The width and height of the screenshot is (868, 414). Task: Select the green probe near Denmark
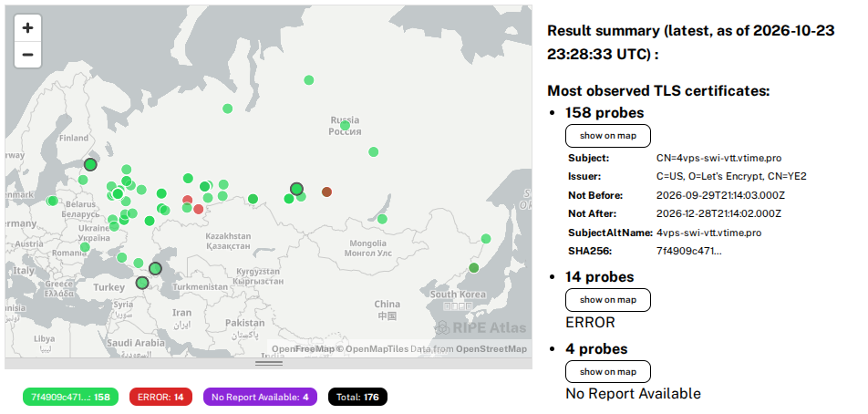52,201
